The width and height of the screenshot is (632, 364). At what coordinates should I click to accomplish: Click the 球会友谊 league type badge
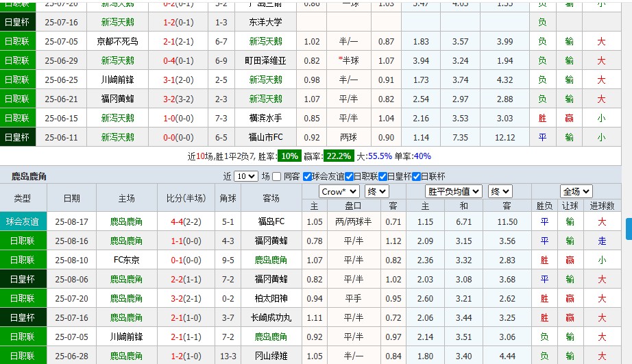point(23,221)
